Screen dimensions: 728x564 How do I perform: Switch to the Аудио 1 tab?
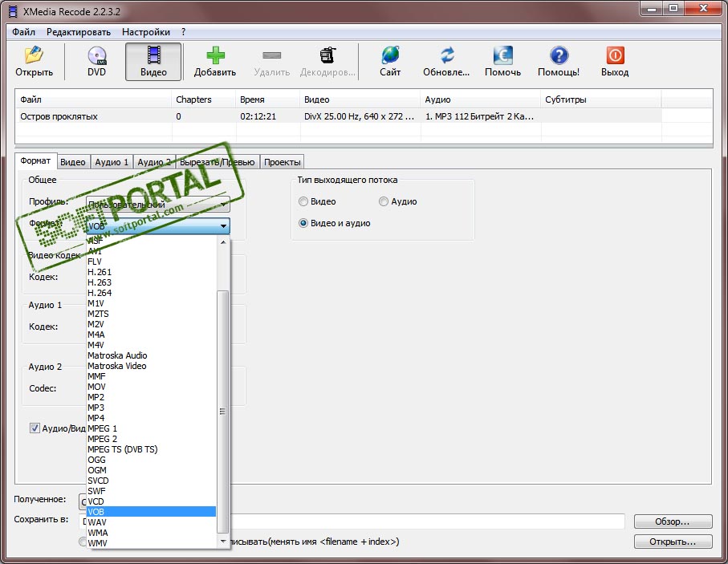112,162
